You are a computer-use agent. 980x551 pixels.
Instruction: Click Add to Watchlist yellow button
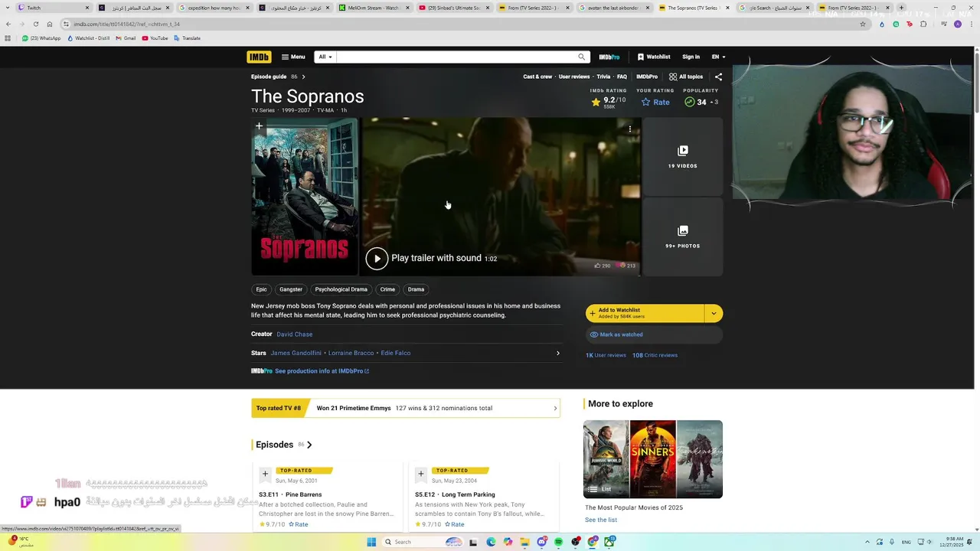tap(645, 313)
